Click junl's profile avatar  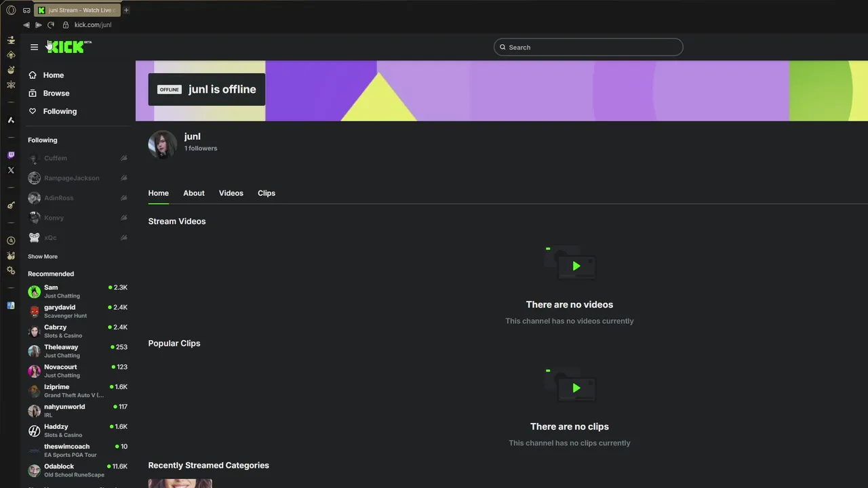[x=163, y=144]
